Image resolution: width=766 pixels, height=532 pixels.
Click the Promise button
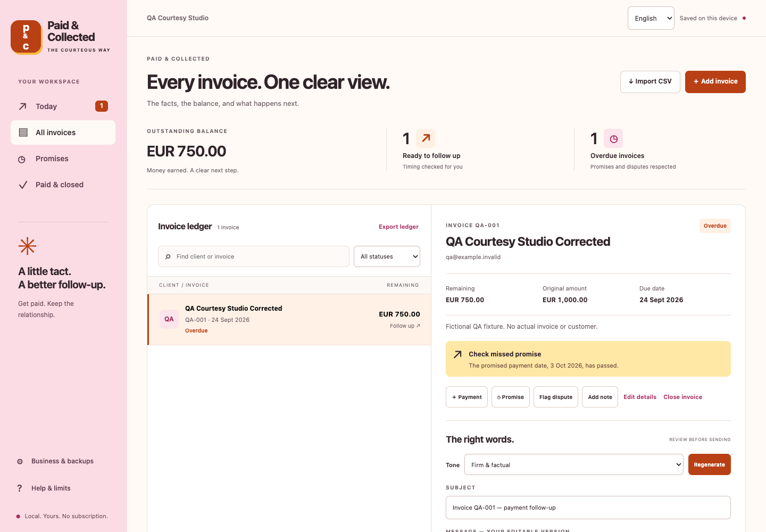click(x=511, y=397)
